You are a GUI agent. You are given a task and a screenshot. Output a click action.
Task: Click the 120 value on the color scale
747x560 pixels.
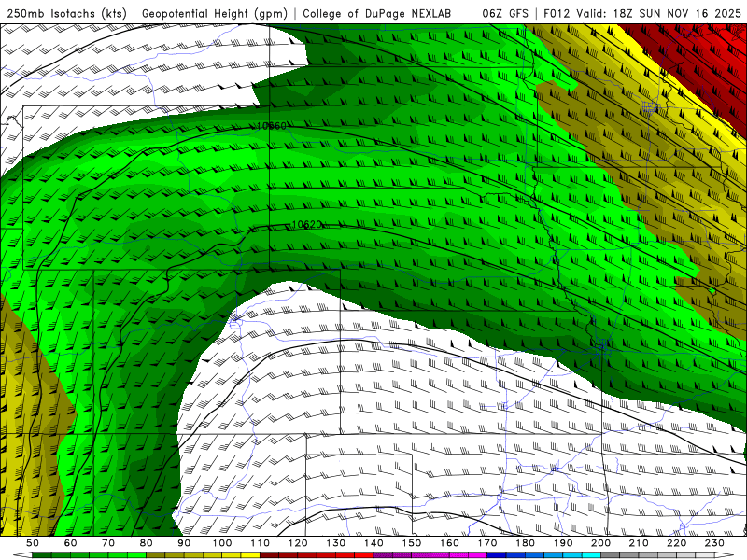298,543
